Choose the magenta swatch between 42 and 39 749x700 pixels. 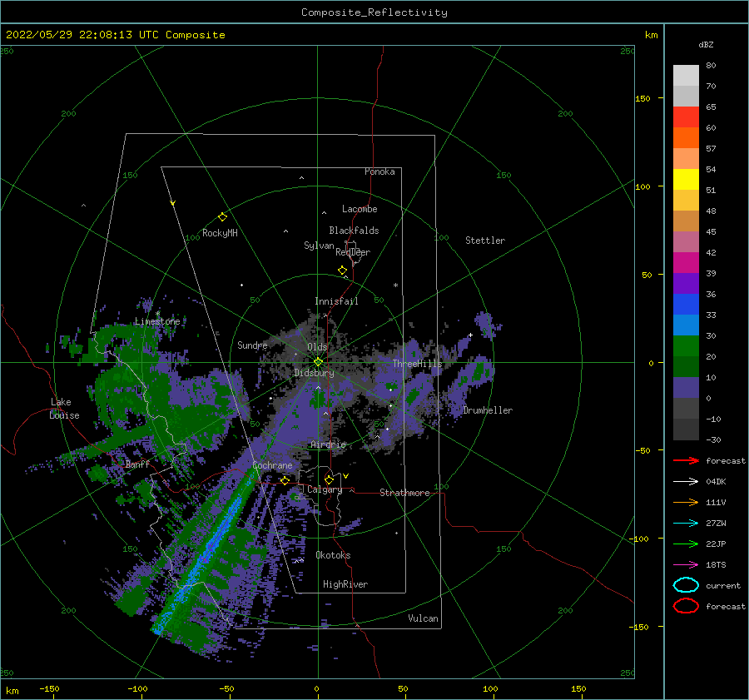click(686, 262)
